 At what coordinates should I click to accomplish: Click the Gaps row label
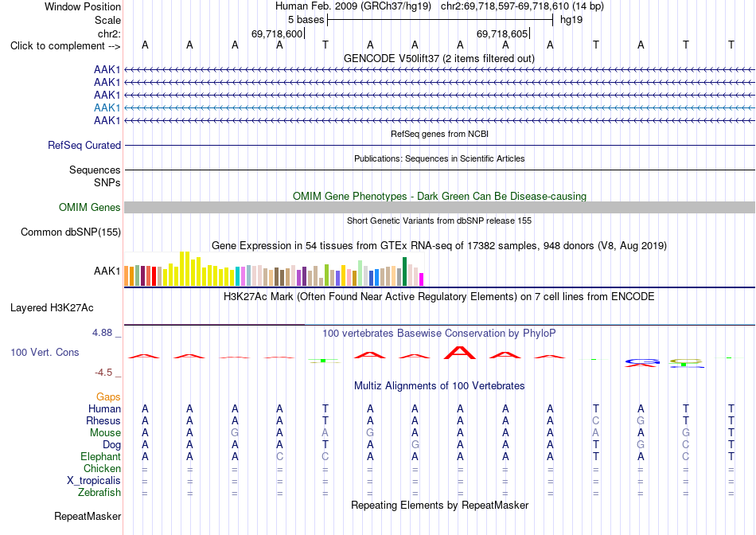108,396
